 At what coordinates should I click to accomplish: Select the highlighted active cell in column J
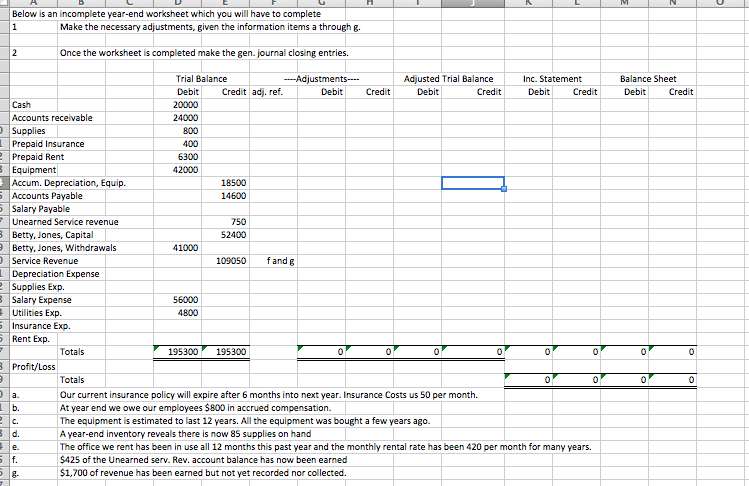[473, 183]
